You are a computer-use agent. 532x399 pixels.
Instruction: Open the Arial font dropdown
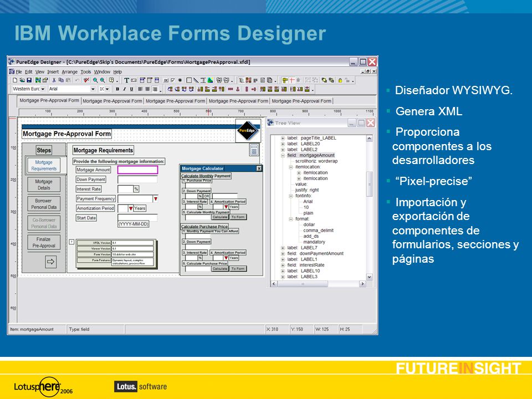click(x=93, y=89)
